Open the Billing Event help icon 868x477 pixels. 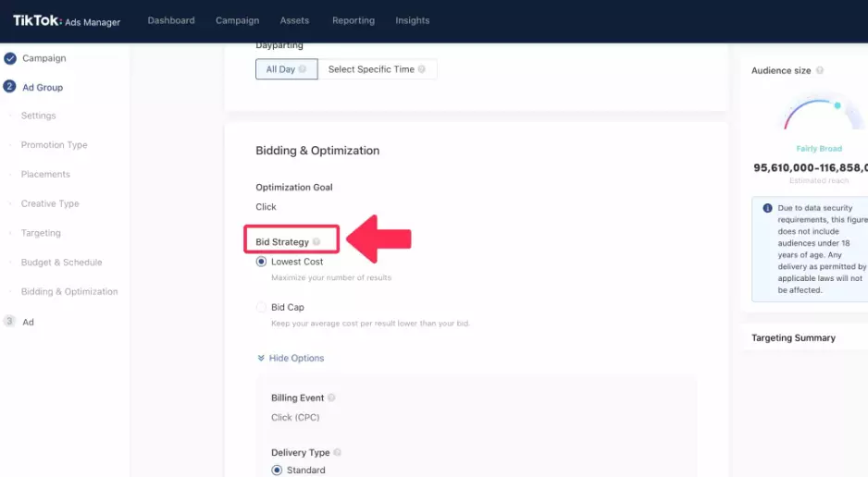(331, 397)
